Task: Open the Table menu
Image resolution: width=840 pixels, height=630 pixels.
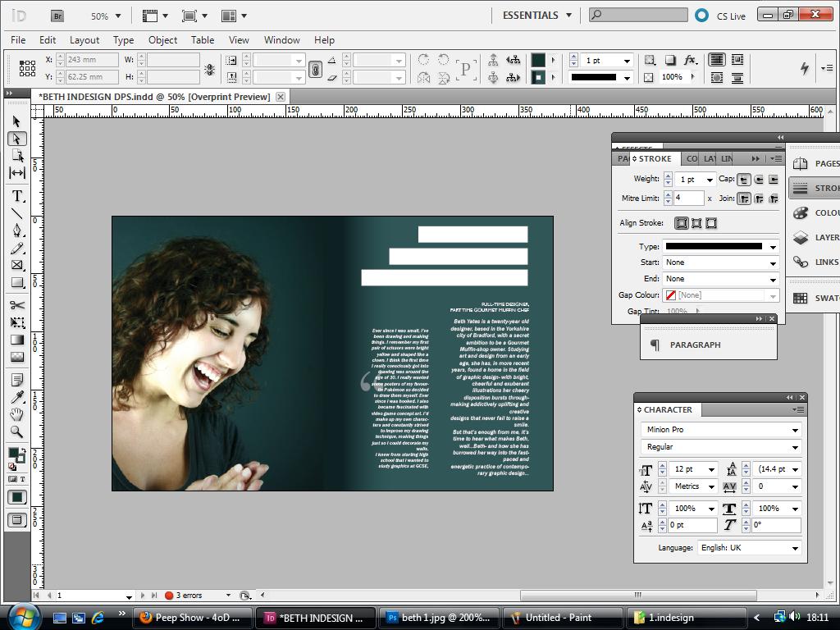Action: point(202,39)
